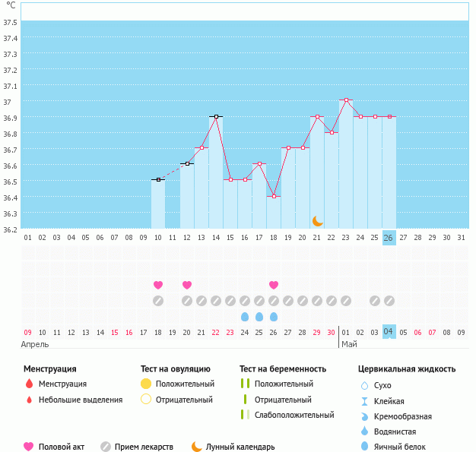Screen dimensions: 476x452
Task: Click the heart icon on cycle day 10
Action: click(x=158, y=285)
